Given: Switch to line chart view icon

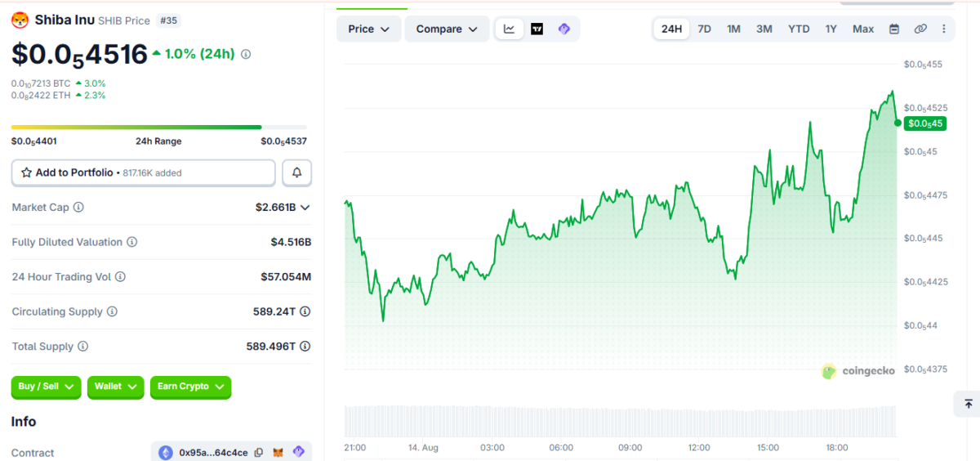Looking at the screenshot, I should point(510,29).
